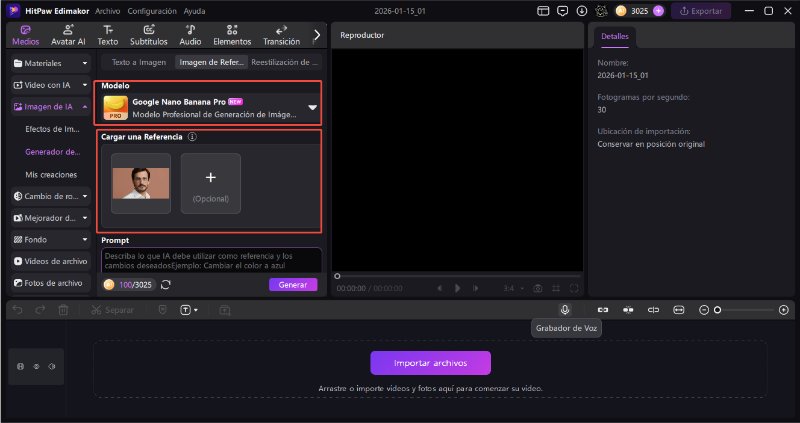Open the layout switcher icon in title bar
The height and width of the screenshot is (423, 800).
click(543, 11)
